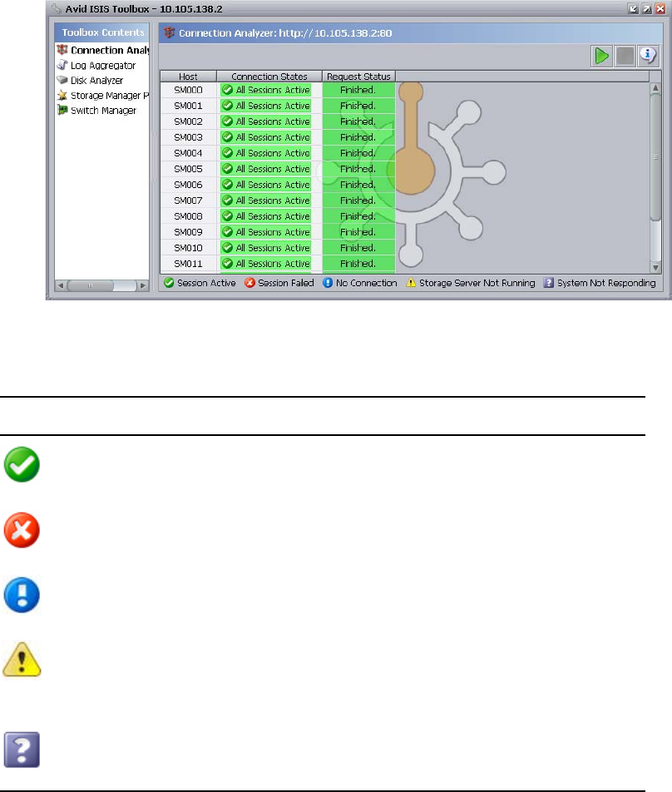Screen dimensions: 672x792
Task: Sort by the Host column header
Action: point(188,77)
